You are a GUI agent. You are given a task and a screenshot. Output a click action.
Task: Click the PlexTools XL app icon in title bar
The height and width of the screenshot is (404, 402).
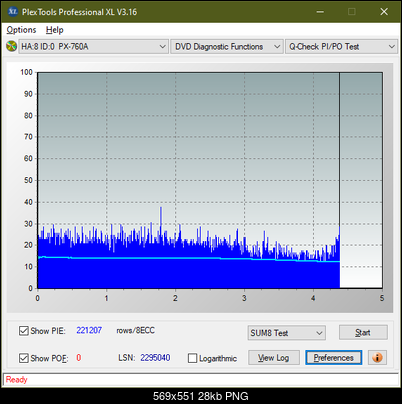coord(13,12)
